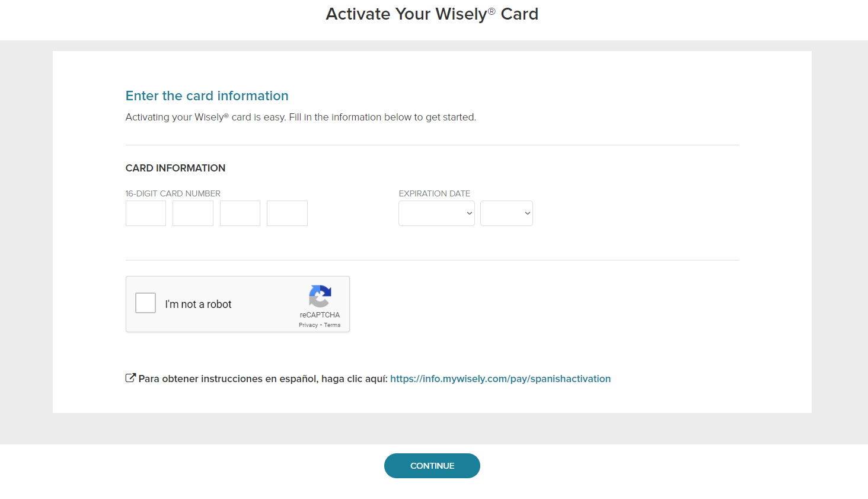
Task: Open the spanishactivation instructions link
Action: pos(500,379)
